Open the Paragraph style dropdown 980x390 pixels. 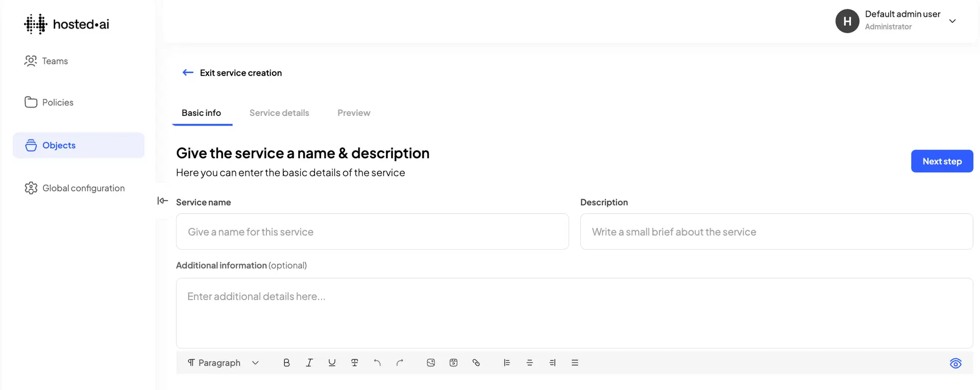(x=223, y=363)
